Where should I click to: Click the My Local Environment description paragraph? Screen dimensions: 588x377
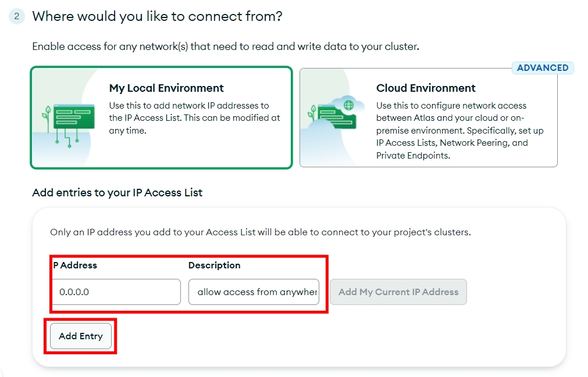(195, 118)
